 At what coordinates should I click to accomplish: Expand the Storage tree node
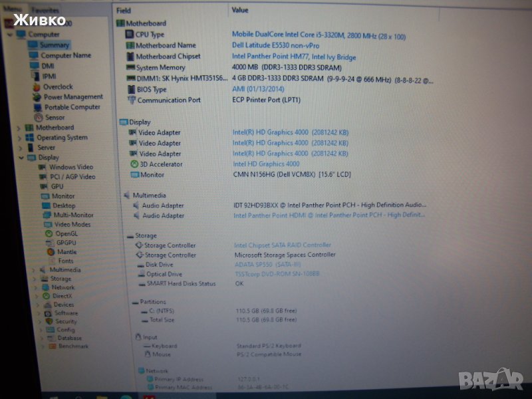(x=35, y=279)
